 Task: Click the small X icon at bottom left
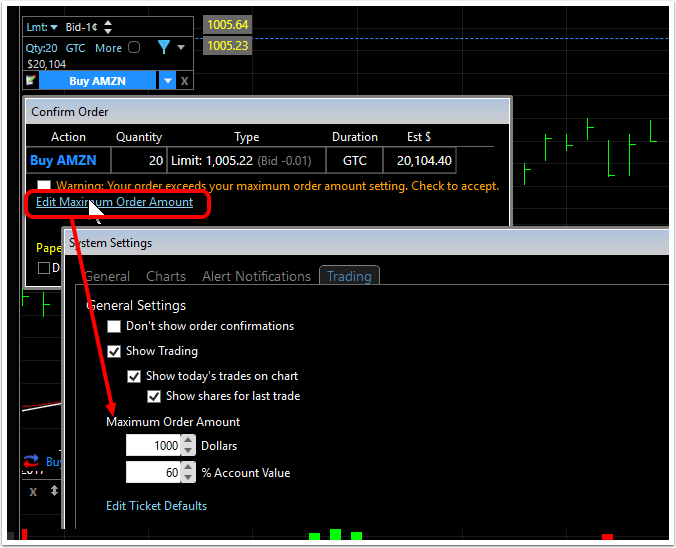tap(33, 492)
